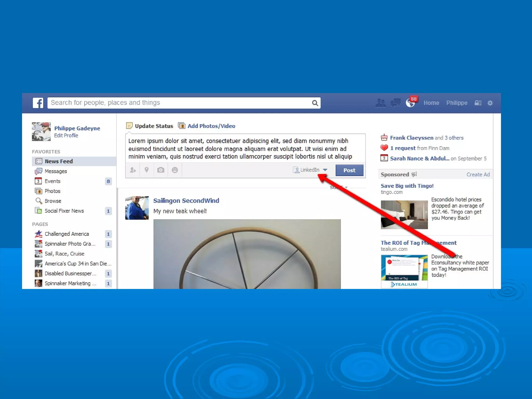Screen dimensions: 532x399
Task: Click the settings gear icon
Action: coord(490,103)
